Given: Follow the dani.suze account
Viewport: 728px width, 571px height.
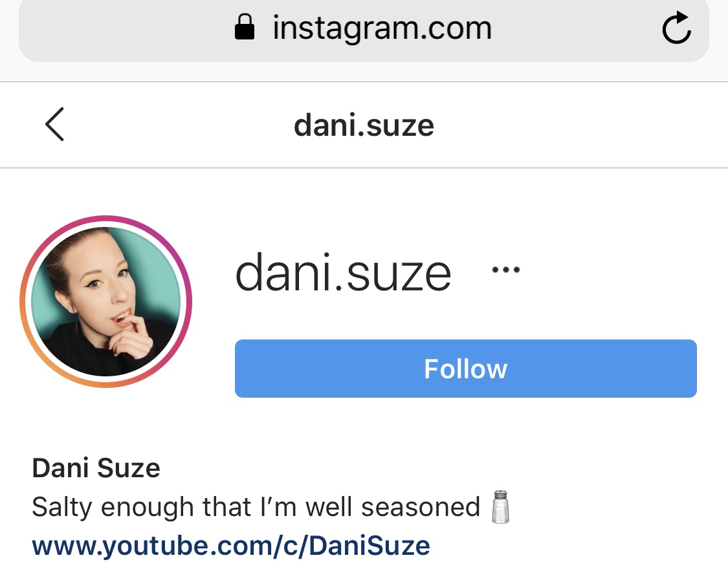Looking at the screenshot, I should pos(466,369).
